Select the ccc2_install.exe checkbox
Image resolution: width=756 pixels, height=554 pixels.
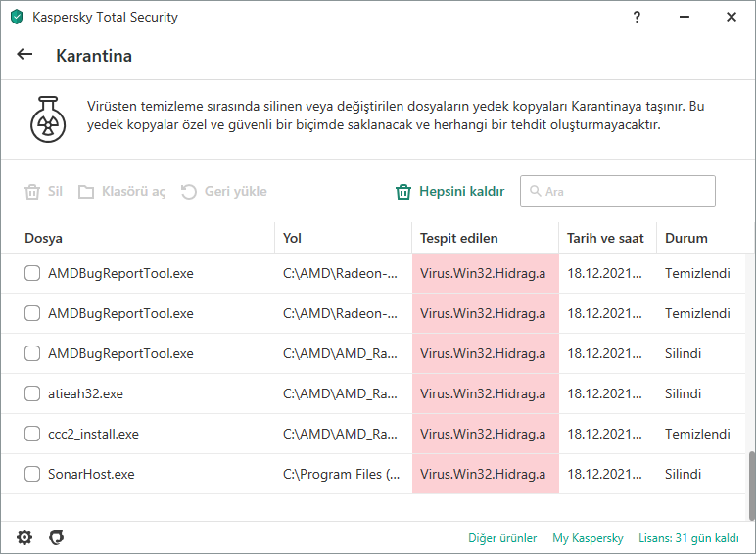point(32,434)
